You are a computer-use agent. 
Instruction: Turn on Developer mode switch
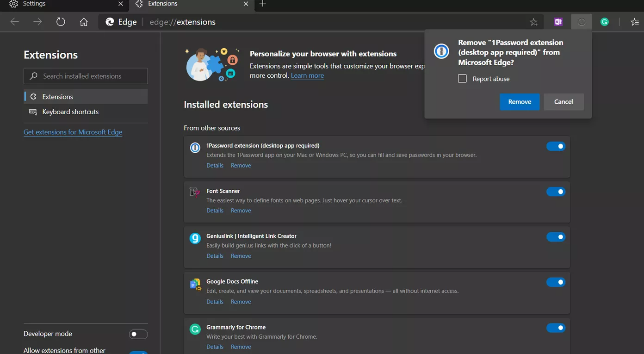click(138, 334)
